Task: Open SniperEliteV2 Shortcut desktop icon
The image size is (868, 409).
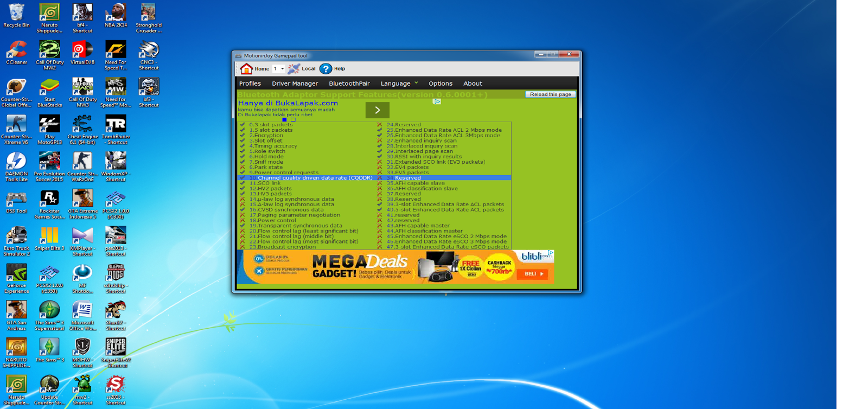Action: [x=116, y=353]
